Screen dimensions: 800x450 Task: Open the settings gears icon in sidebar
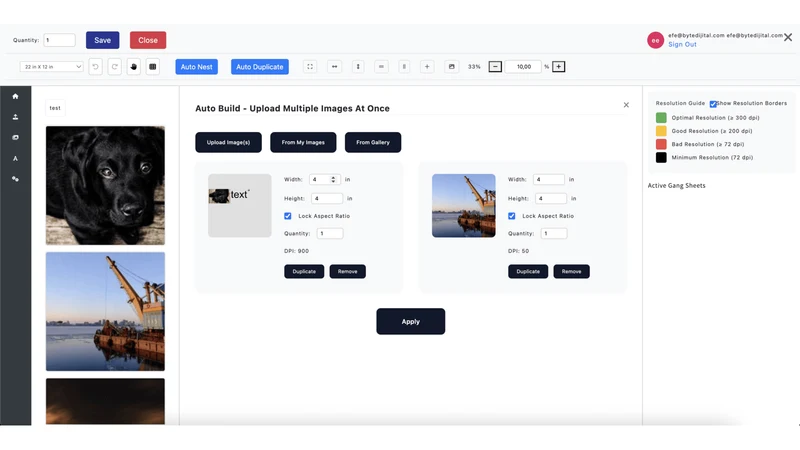pyautogui.click(x=15, y=179)
